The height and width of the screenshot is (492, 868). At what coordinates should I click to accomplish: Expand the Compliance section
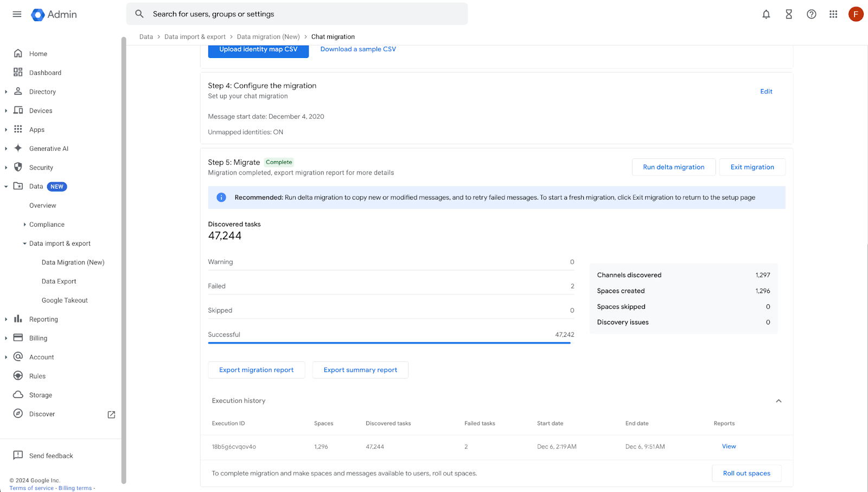(24, 224)
